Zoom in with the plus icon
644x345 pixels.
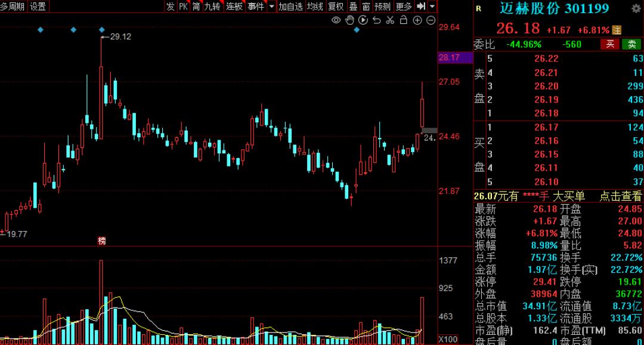point(417,20)
